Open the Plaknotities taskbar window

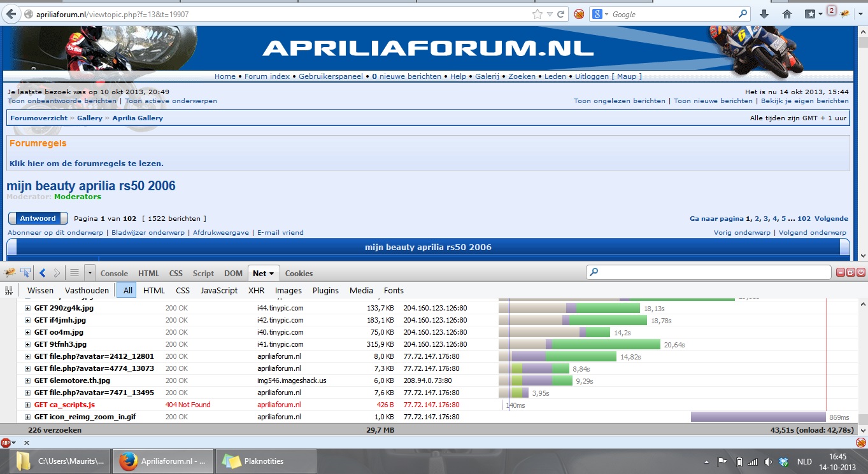click(x=266, y=461)
